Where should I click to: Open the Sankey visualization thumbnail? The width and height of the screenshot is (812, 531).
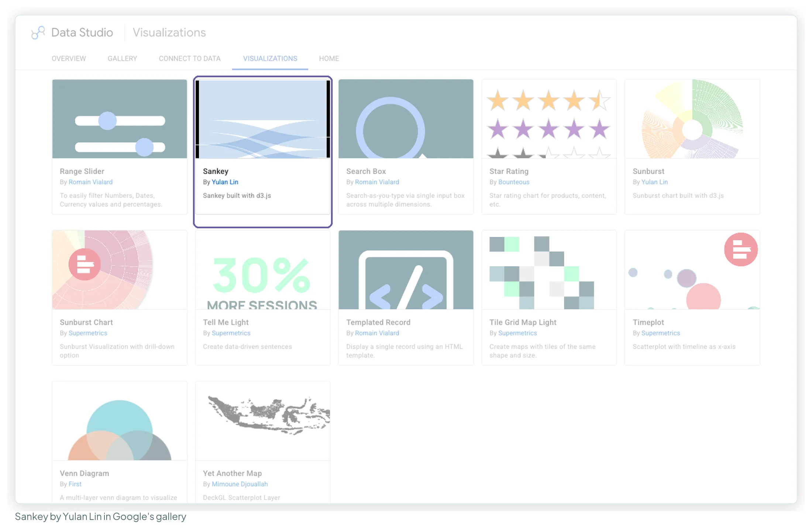point(263,119)
